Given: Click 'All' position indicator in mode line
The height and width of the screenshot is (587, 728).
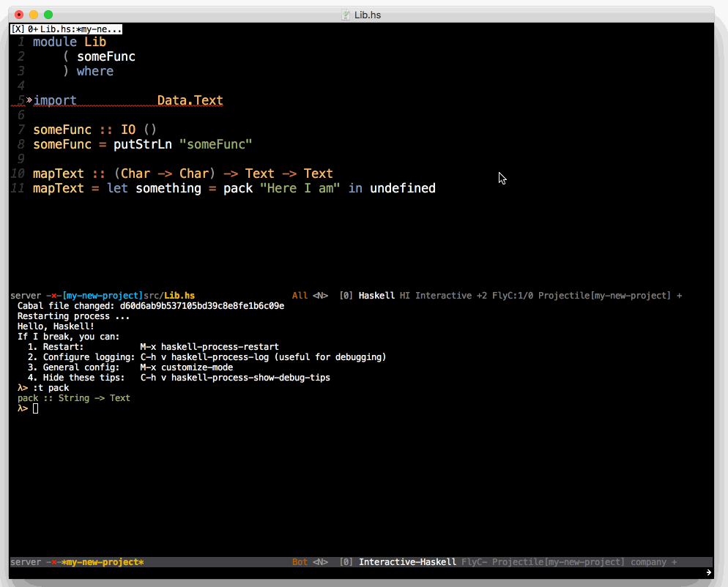Looking at the screenshot, I should point(300,296).
